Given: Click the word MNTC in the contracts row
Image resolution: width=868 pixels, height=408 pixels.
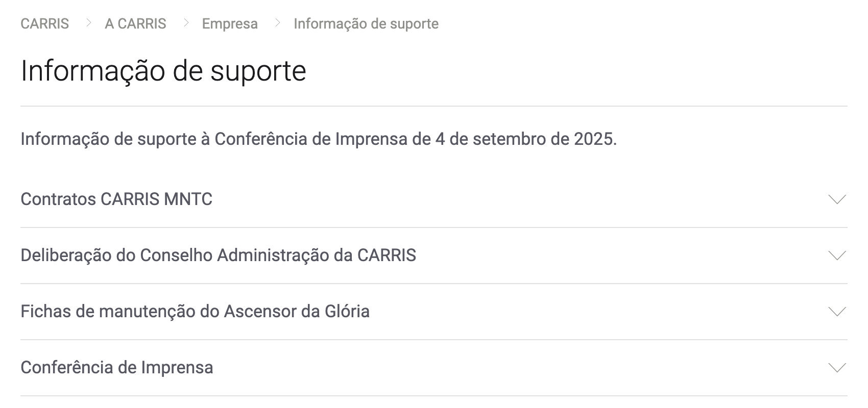Looking at the screenshot, I should coord(188,199).
